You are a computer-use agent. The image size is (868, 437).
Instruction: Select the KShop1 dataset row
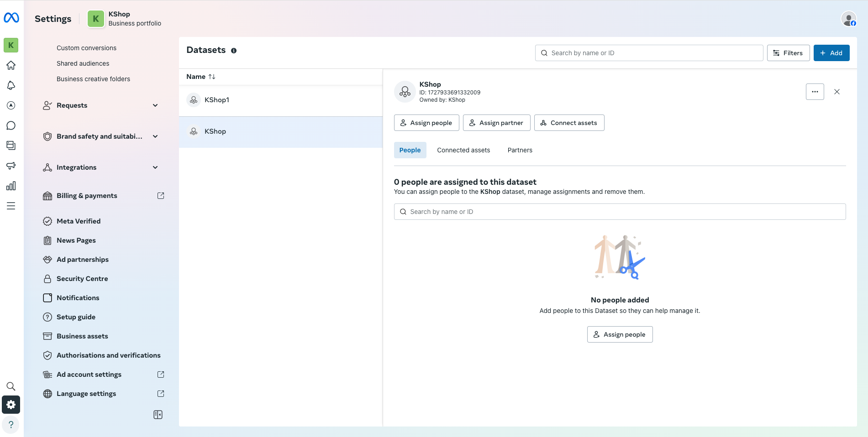tap(281, 100)
